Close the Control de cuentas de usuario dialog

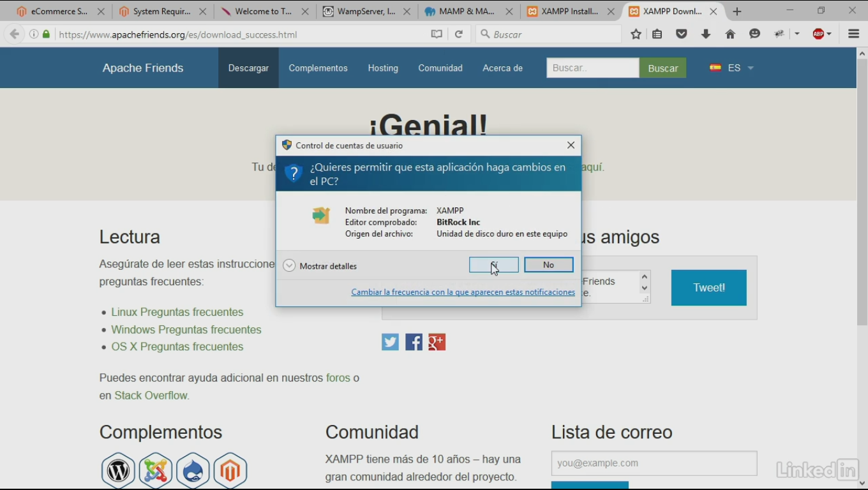(x=571, y=145)
